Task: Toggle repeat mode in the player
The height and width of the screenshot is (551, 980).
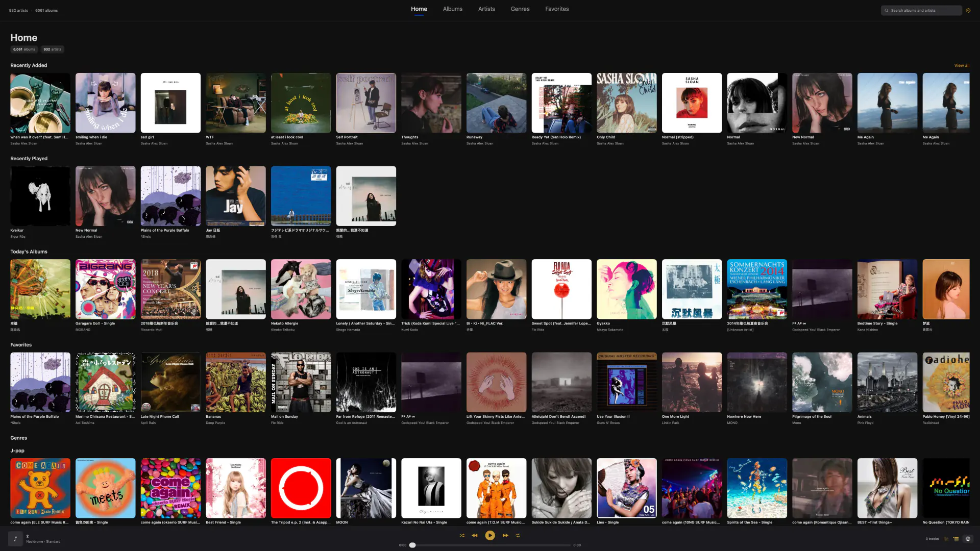Action: [518, 536]
